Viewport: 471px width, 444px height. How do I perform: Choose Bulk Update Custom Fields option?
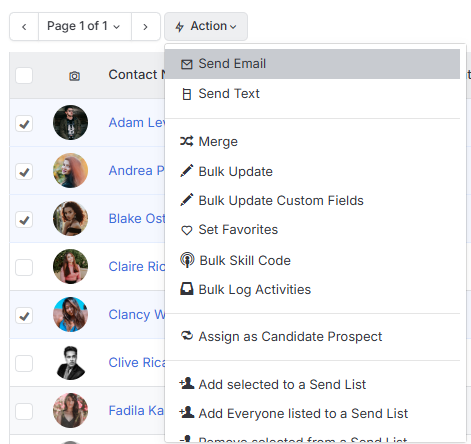281,201
